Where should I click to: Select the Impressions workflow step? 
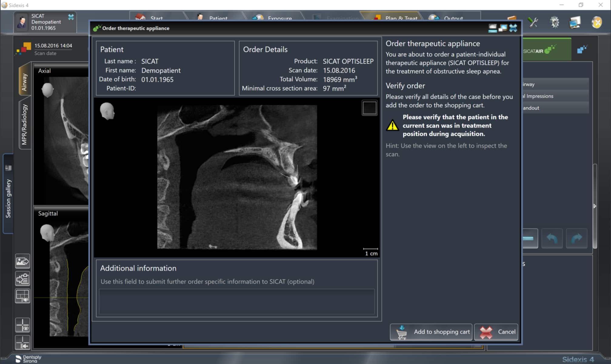coord(556,96)
